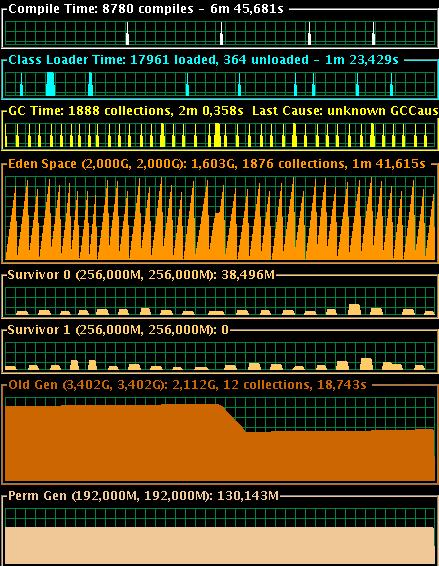The height and width of the screenshot is (566, 439).
Task: Click the Survivor 1 title label
Action: coord(118,330)
